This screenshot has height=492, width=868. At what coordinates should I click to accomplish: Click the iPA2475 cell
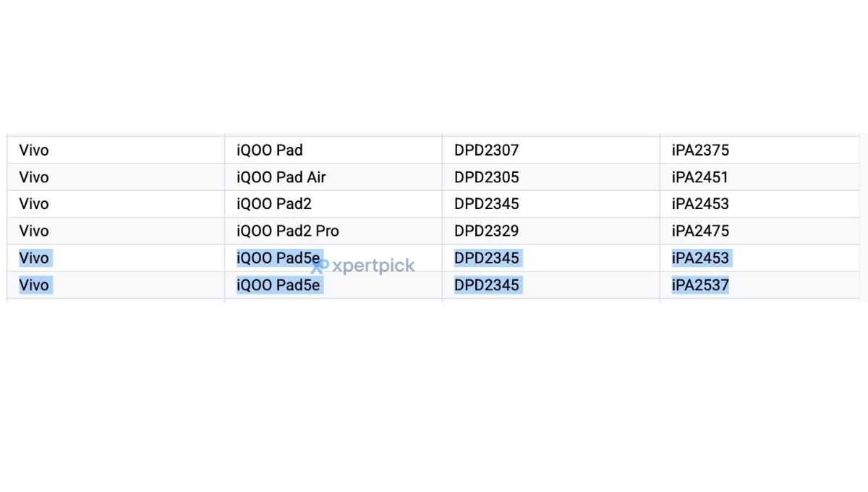point(759,232)
